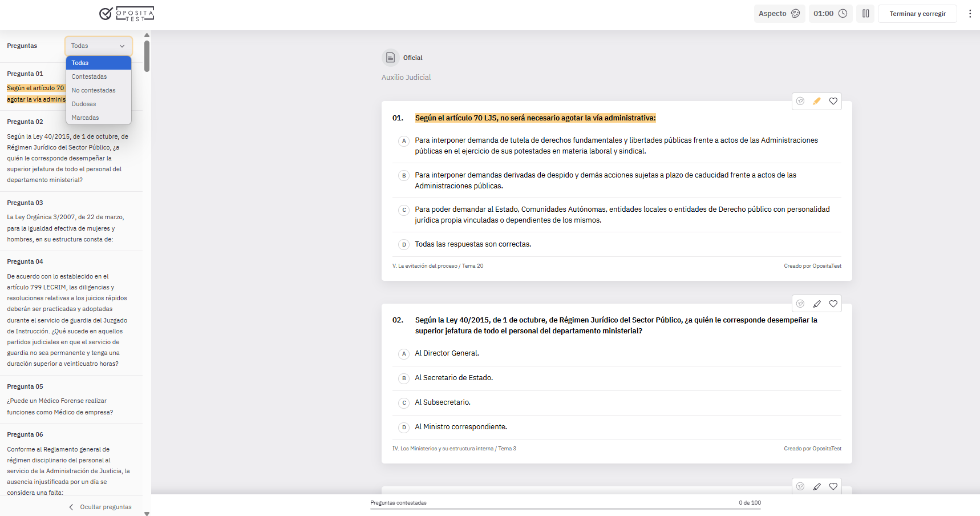Viewport: 980px width, 516px height.
Task: Open the three-dot more options menu
Action: 970,14
